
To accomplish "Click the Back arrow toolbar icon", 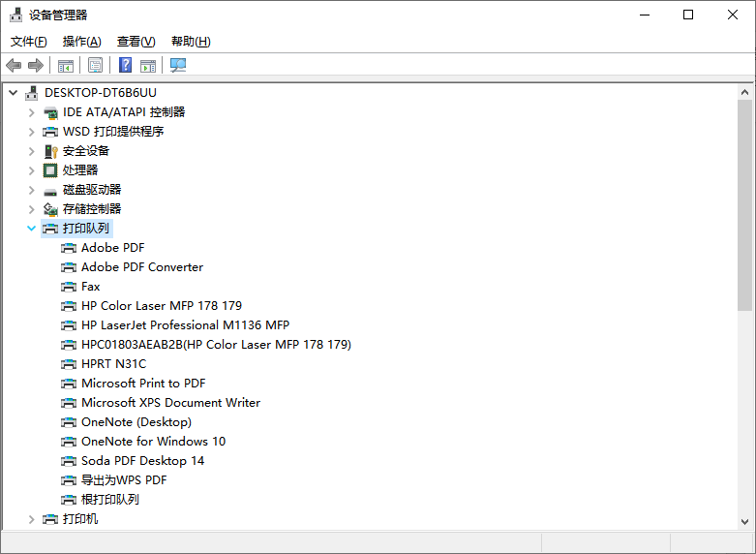I will point(14,65).
